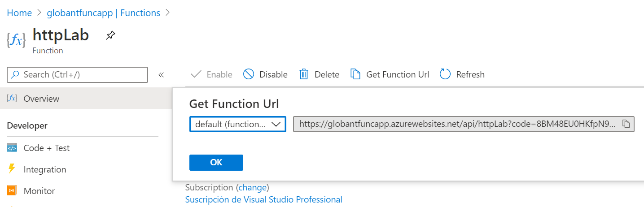Click the subscription change link
The image size is (644, 207).
click(x=253, y=187)
